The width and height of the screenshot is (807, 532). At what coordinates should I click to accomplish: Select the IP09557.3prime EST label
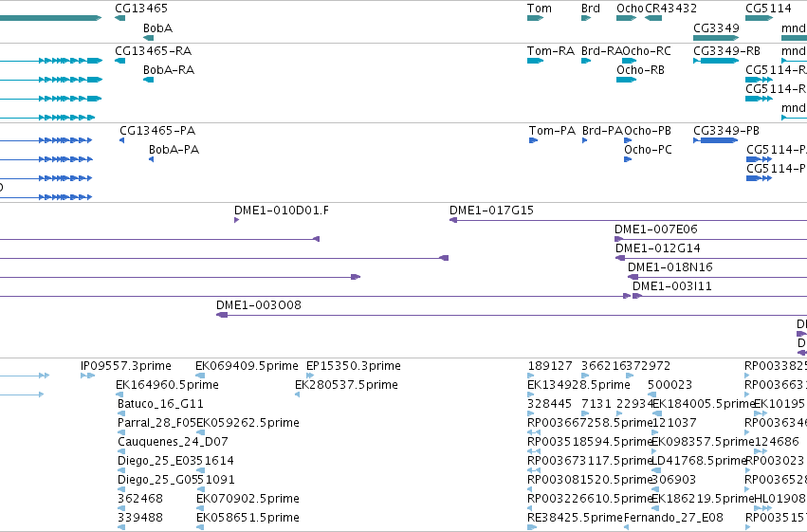pyautogui.click(x=126, y=366)
